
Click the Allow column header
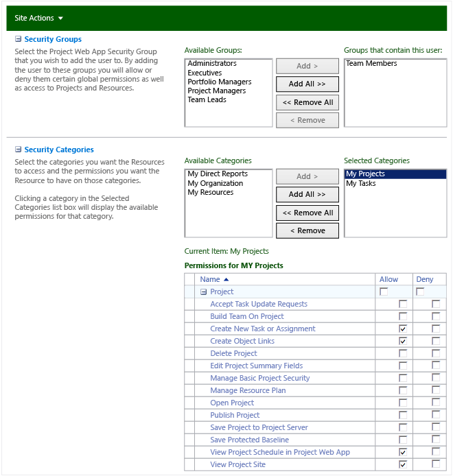click(x=388, y=279)
